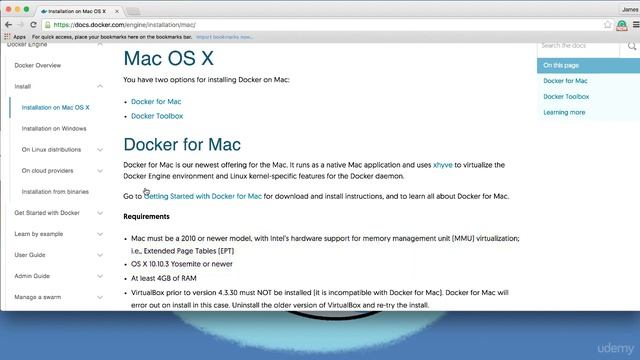Click "OS X 10.10.3 Yosemite or newer" text

pos(182,264)
